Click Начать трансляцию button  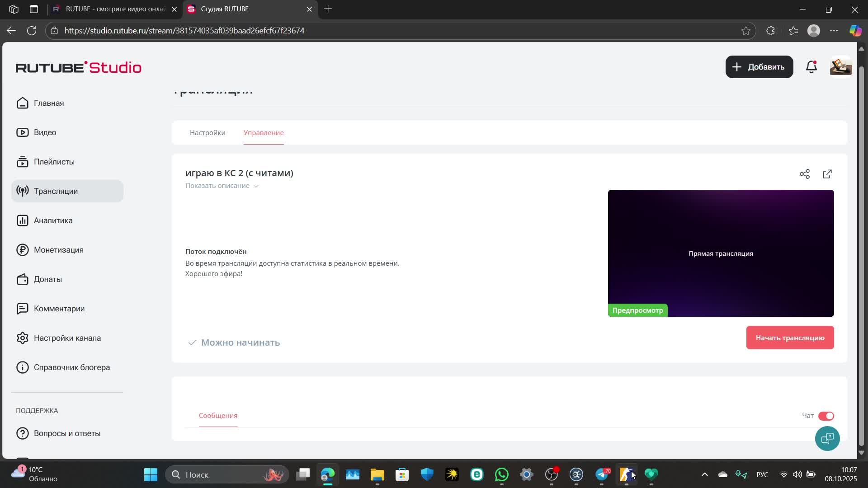click(790, 338)
